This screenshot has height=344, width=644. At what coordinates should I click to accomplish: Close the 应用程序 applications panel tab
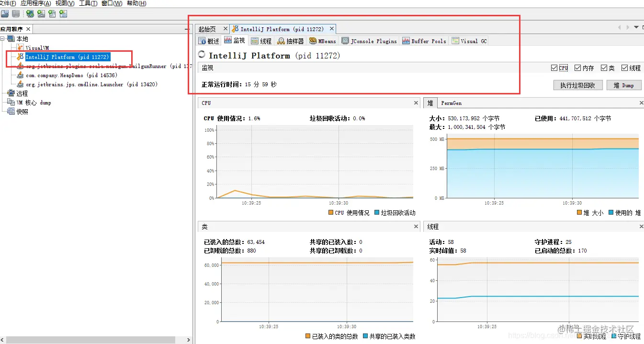tap(28, 29)
